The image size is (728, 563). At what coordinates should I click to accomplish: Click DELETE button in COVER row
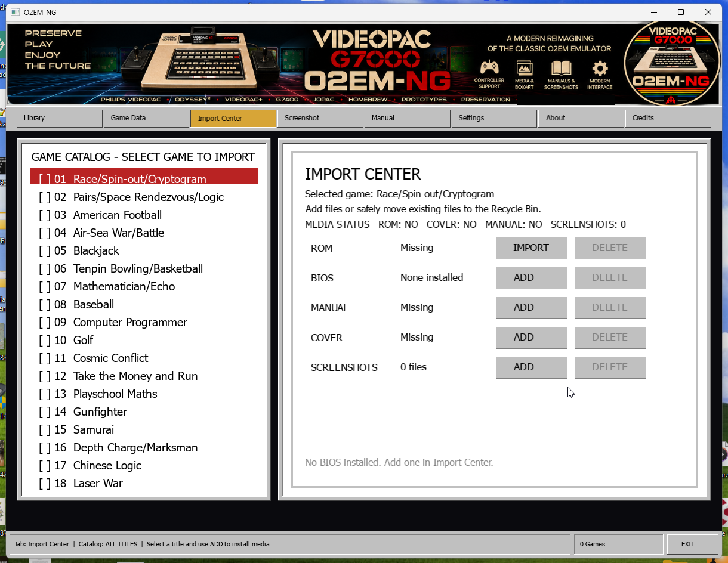[610, 337]
